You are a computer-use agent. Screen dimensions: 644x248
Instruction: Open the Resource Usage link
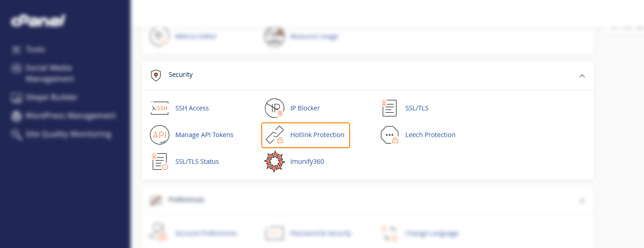314,36
